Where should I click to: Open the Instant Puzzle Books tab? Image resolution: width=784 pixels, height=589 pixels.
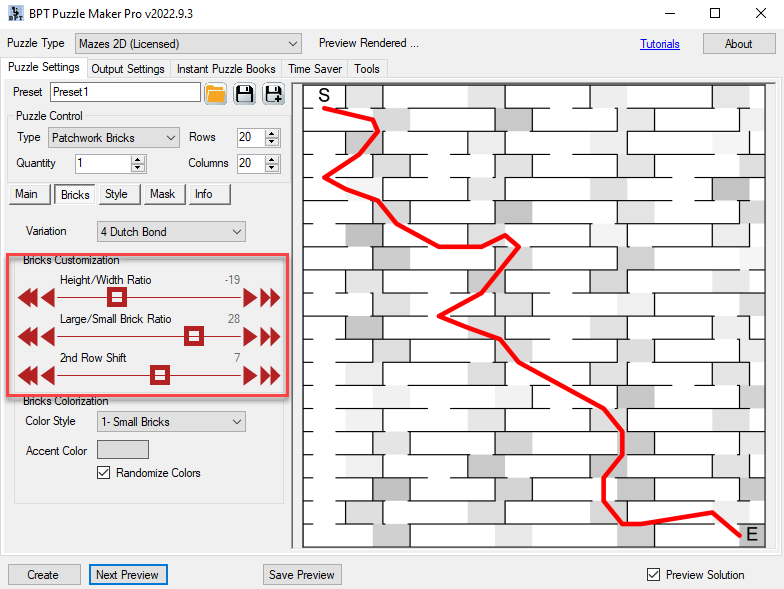tap(226, 69)
